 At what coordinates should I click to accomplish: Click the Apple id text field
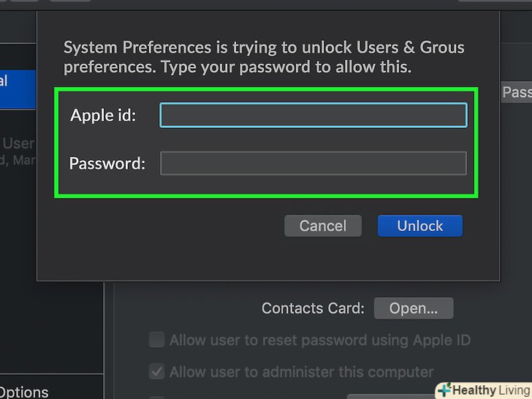click(313, 115)
